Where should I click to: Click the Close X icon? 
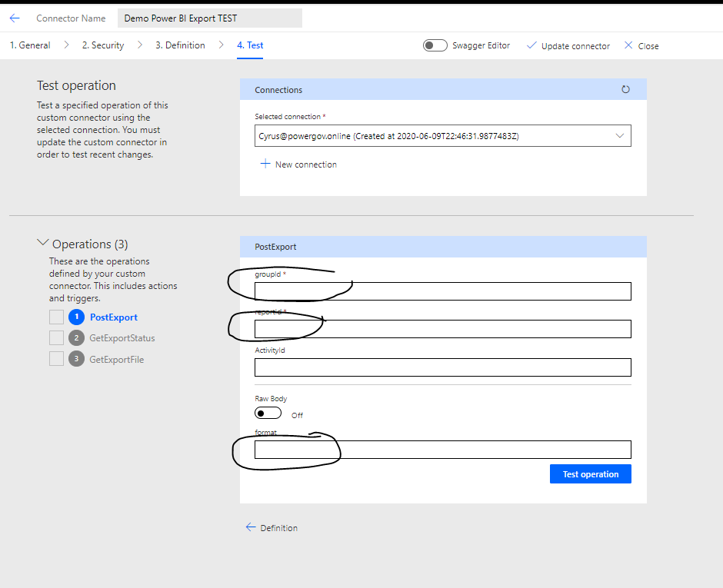click(628, 46)
